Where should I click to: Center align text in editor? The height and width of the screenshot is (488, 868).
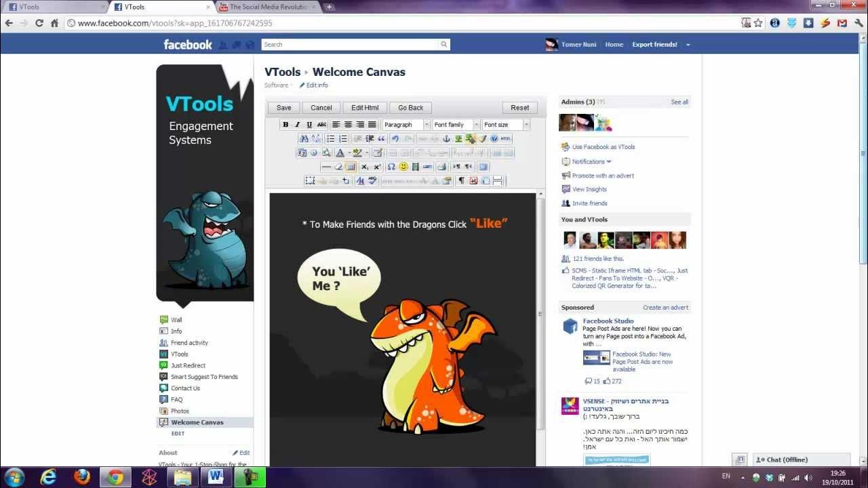(349, 125)
